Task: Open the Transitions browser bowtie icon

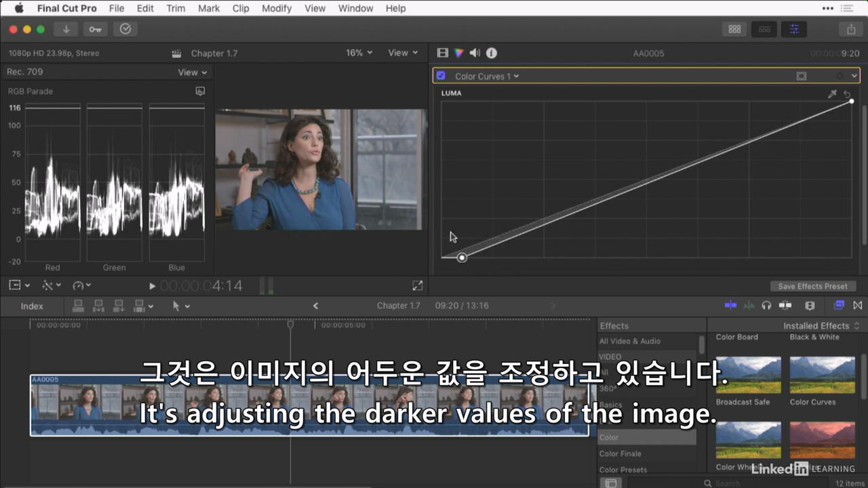Action: [x=858, y=306]
